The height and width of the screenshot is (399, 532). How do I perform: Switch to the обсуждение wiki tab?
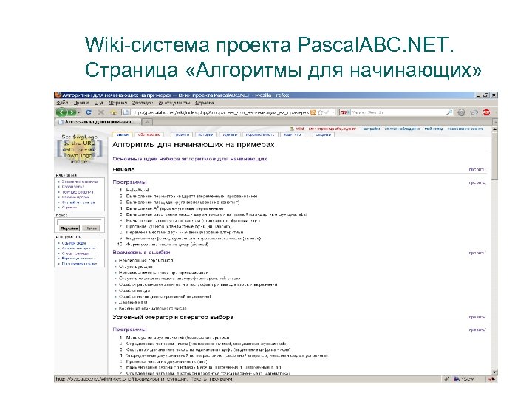pyautogui.click(x=149, y=134)
